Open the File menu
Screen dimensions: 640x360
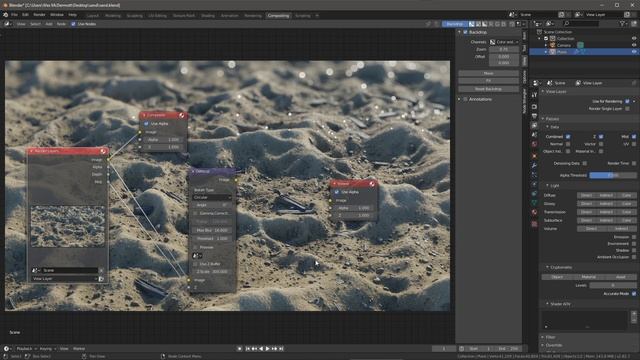[x=14, y=15]
